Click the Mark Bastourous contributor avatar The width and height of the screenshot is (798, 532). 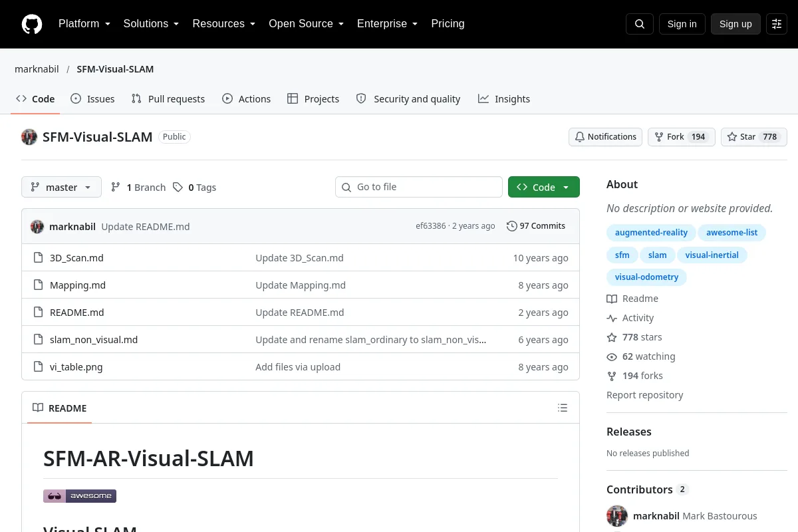coord(617,516)
